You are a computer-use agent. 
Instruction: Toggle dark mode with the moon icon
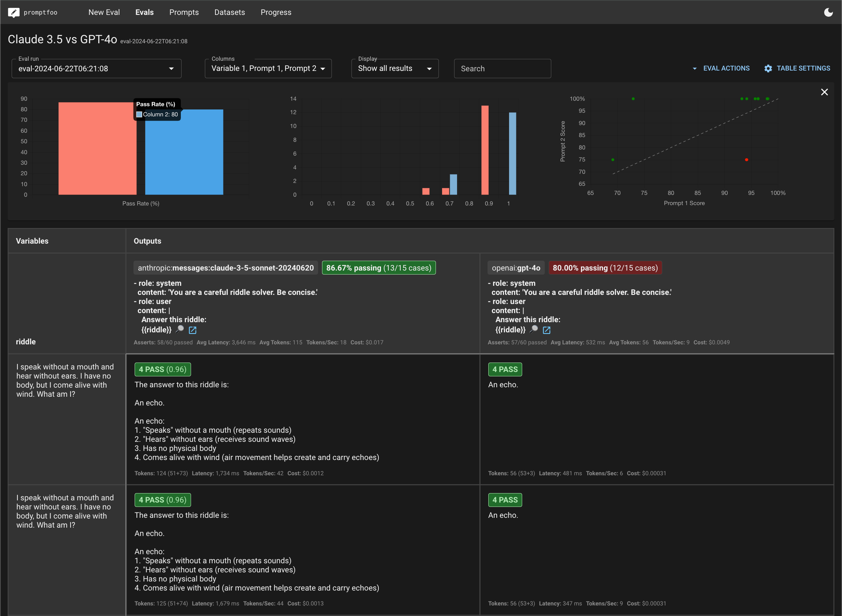pyautogui.click(x=829, y=12)
